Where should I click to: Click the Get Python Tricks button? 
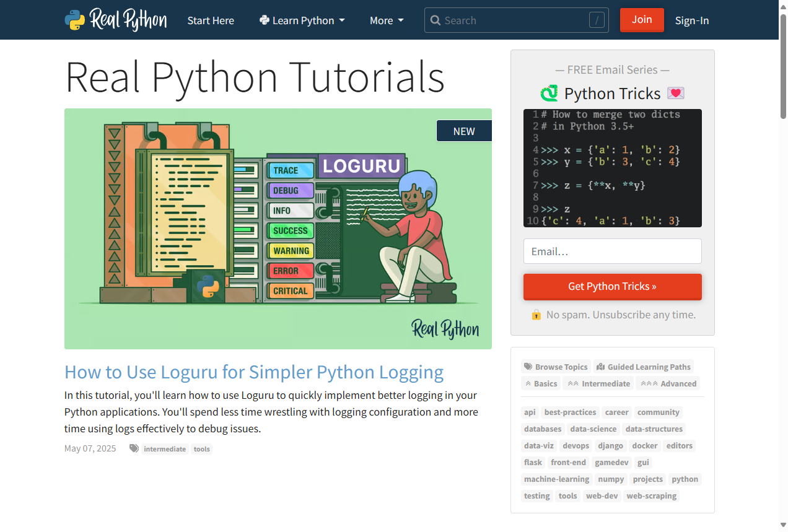coord(612,286)
